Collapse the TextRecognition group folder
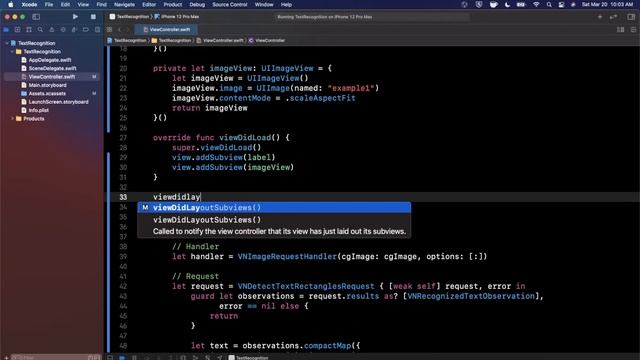The height and width of the screenshot is (360, 640). 12,51
